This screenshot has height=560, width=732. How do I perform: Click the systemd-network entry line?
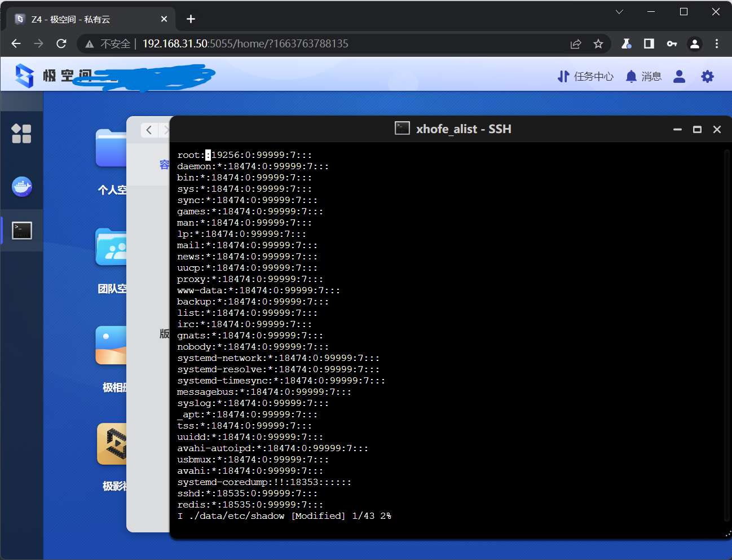tap(278, 358)
